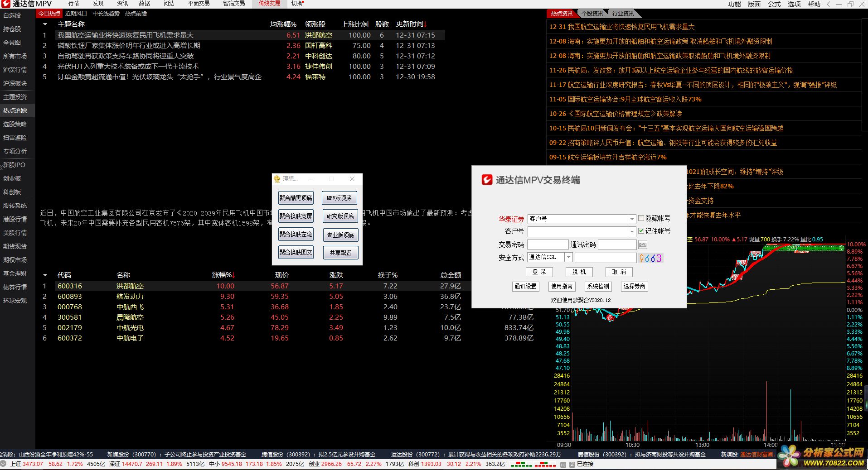868x470 pixels.
Task: Open the 行情 menu
Action: click(x=73, y=4)
